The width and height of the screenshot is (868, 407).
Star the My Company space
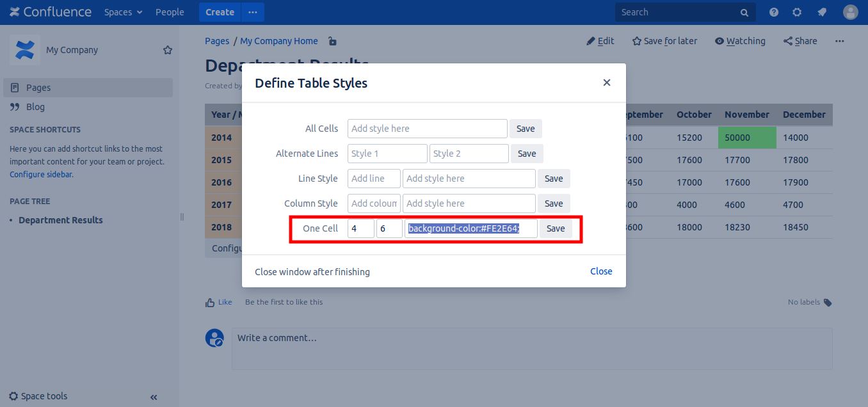(168, 50)
